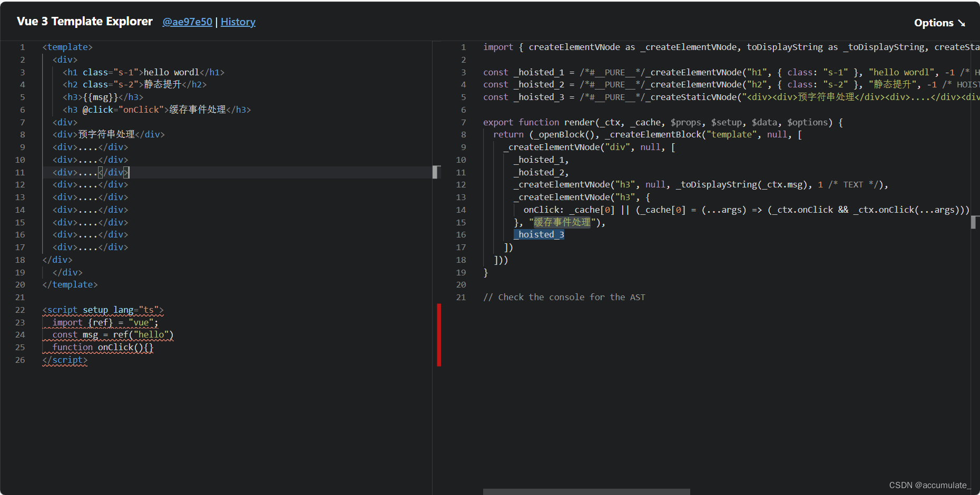The width and height of the screenshot is (980, 495).
Task: Click the script setup lang="ts" line
Action: point(103,310)
